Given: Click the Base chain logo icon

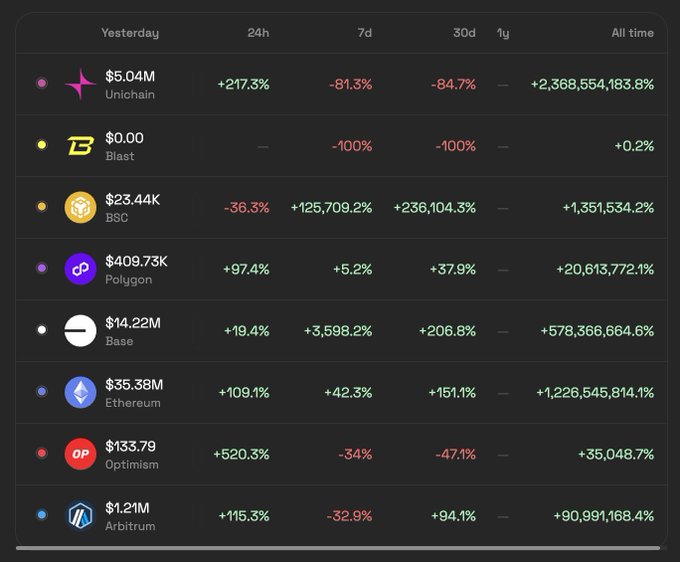Looking at the screenshot, I should coord(80,331).
